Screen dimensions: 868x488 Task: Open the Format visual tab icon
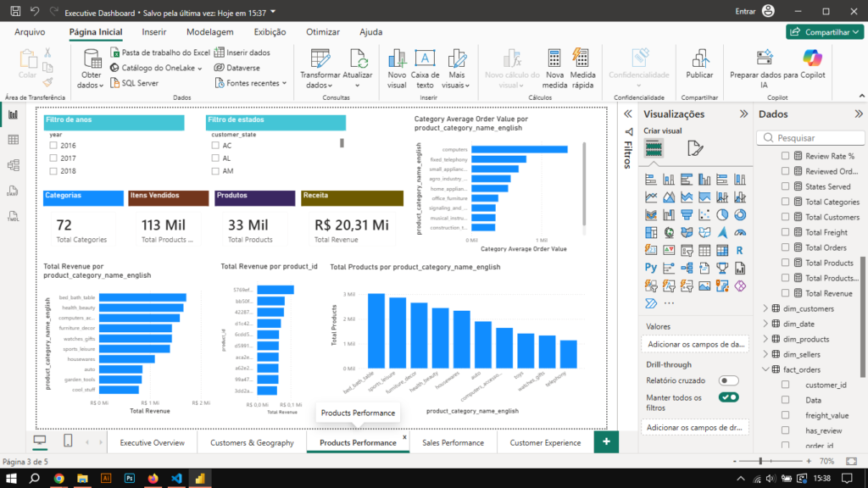tap(695, 148)
